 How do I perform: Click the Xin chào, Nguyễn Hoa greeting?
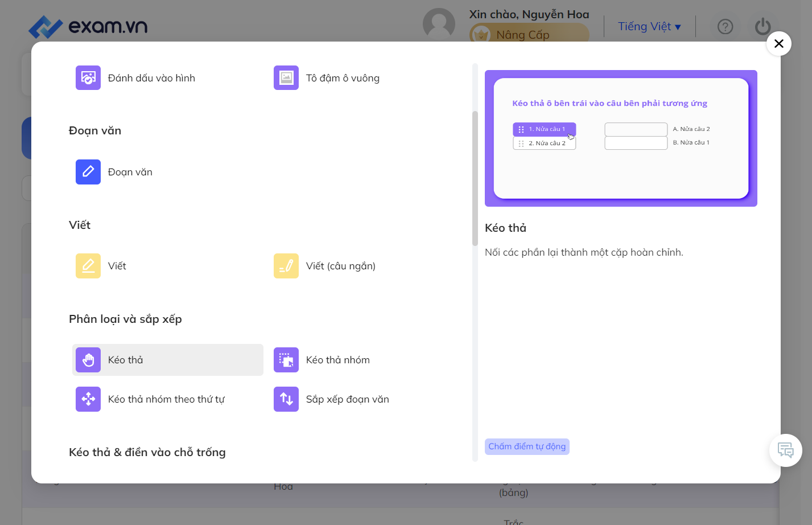(x=529, y=14)
